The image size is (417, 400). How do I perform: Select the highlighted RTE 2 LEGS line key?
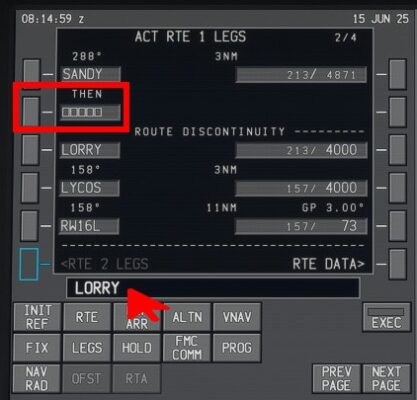(29, 264)
